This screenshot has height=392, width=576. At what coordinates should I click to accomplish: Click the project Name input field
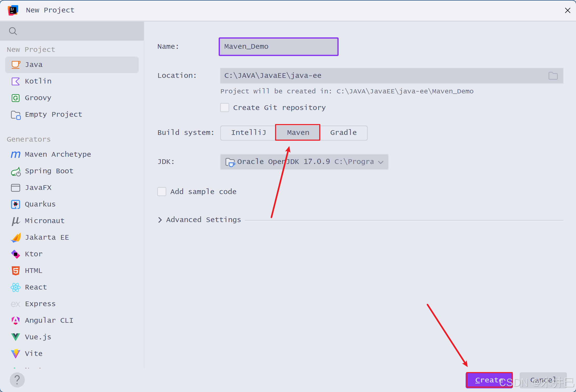[x=278, y=47]
